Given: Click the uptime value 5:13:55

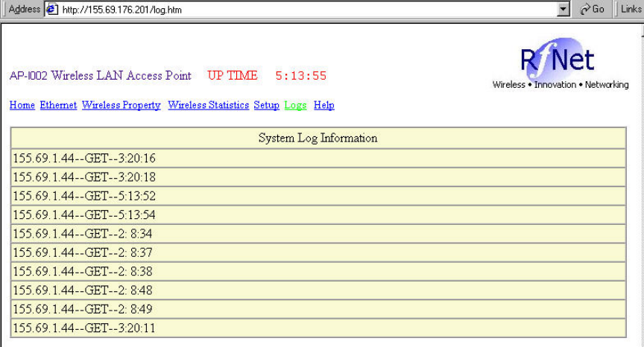Looking at the screenshot, I should coord(300,76).
